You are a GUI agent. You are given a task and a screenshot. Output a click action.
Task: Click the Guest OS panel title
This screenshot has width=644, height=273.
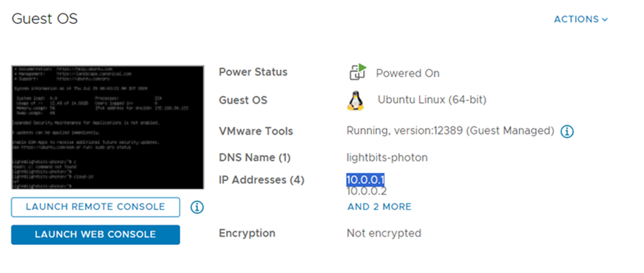(45, 19)
